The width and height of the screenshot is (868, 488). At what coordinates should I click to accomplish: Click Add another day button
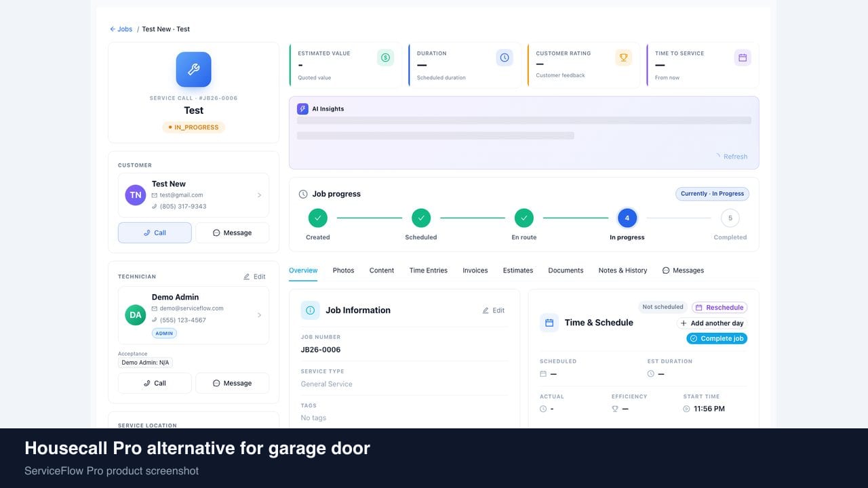(x=712, y=323)
